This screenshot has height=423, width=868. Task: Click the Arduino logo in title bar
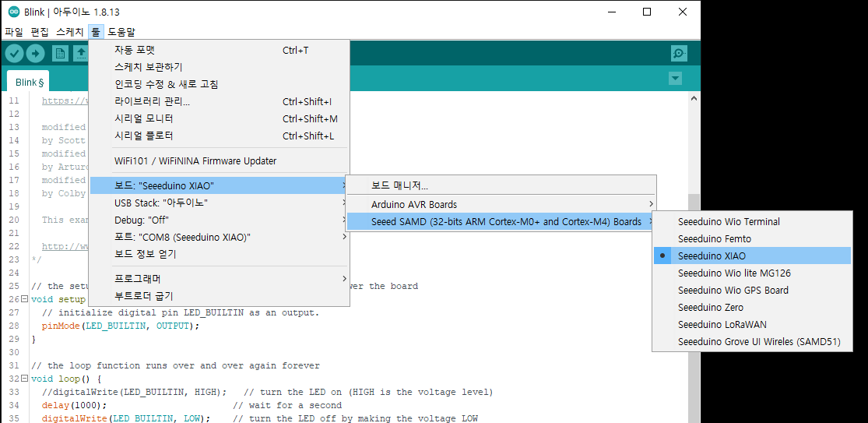(14, 12)
